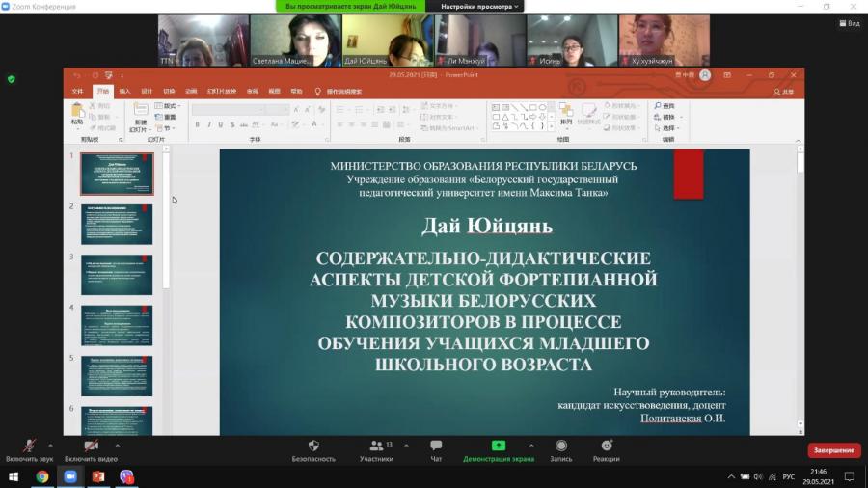This screenshot has width=868, height=488.
Task: Toggle Bold formatting in the ribbon
Action: tap(197, 125)
